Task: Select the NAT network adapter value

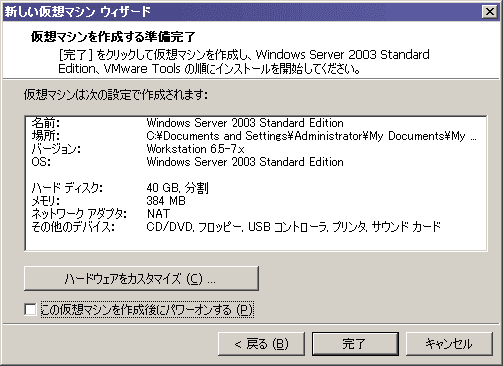Action: (x=158, y=214)
